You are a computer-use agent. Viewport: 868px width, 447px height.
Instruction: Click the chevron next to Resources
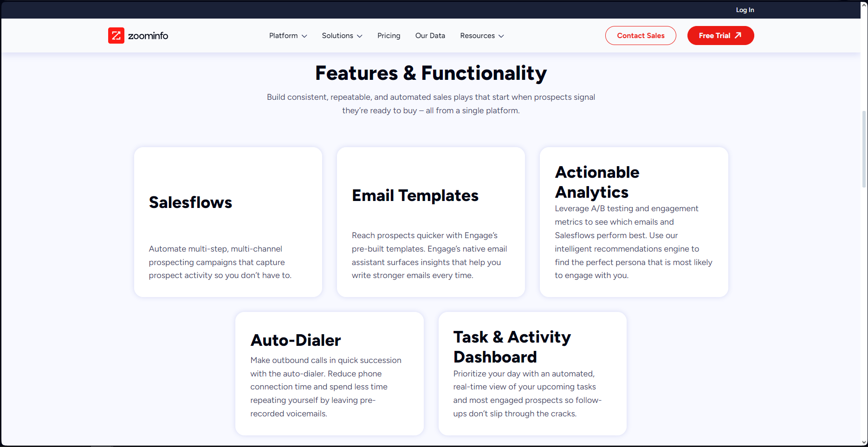[502, 36]
